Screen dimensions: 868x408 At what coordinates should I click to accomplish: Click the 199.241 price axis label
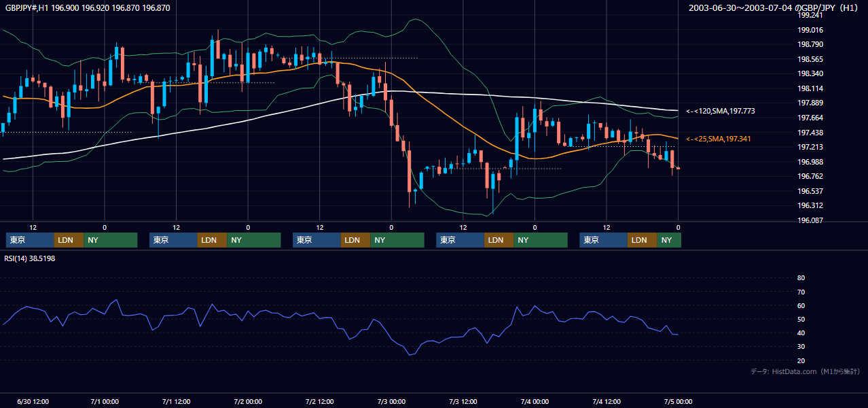(810, 15)
